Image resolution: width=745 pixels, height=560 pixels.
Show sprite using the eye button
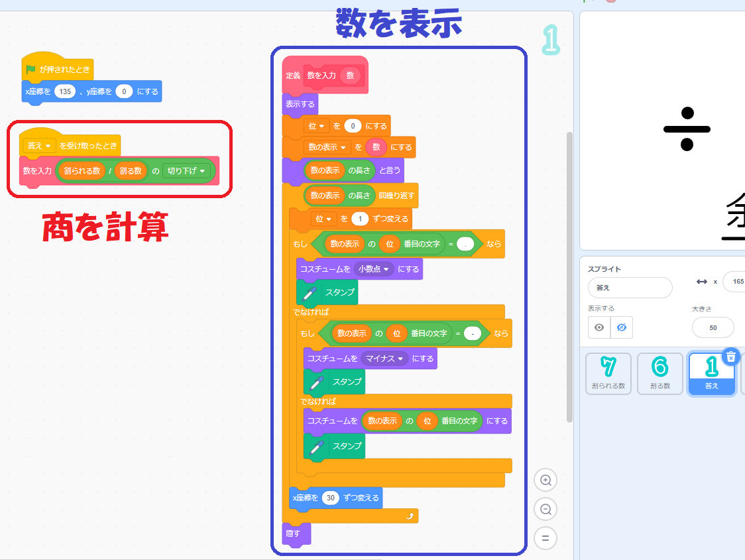tap(599, 327)
